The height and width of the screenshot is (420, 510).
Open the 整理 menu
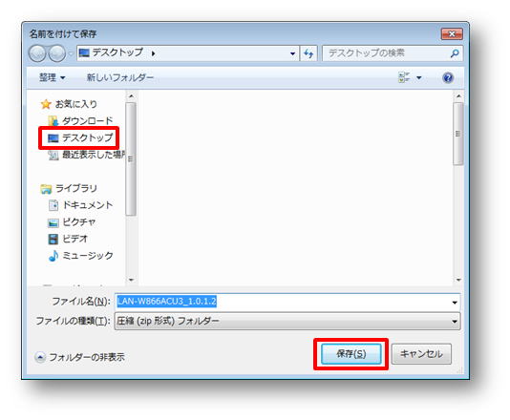click(x=52, y=77)
